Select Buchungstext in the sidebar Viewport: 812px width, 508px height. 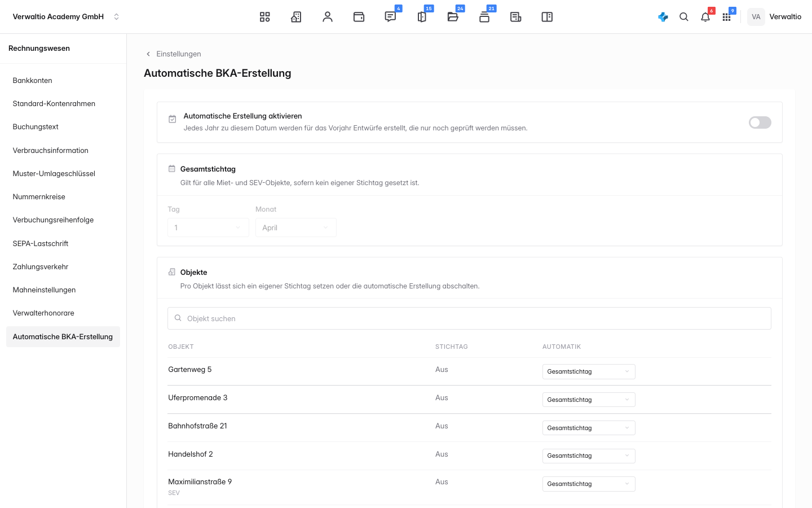coord(63,127)
